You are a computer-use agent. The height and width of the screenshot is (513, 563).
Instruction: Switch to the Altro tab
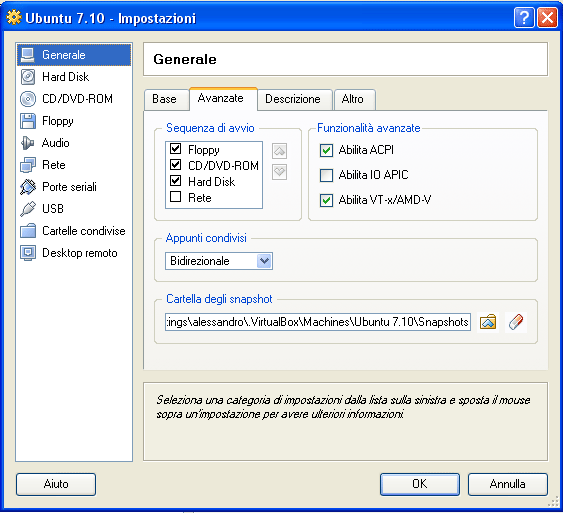(x=355, y=99)
